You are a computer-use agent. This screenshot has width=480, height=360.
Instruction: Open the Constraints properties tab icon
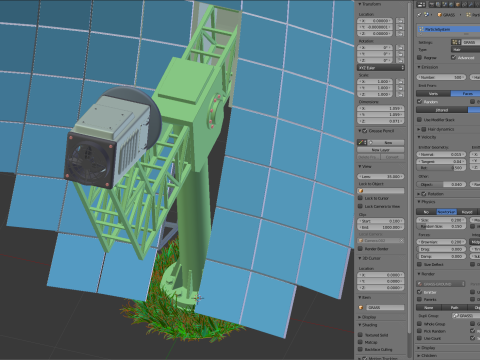[x=465, y=4]
